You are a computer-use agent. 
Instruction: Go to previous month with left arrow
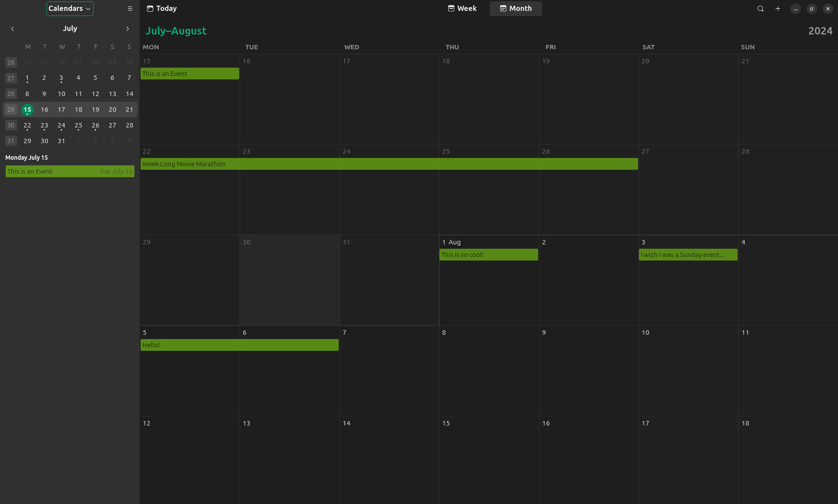[x=13, y=29]
